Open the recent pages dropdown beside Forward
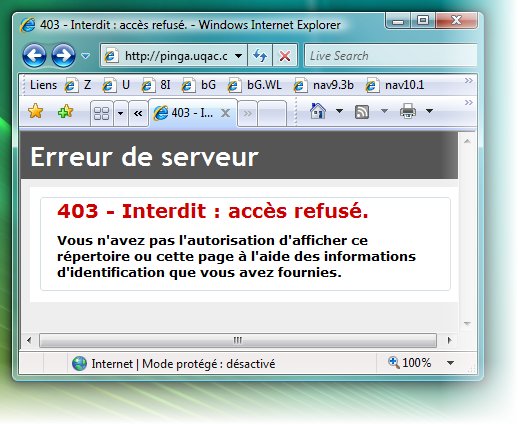518x425 pixels. pos(85,56)
